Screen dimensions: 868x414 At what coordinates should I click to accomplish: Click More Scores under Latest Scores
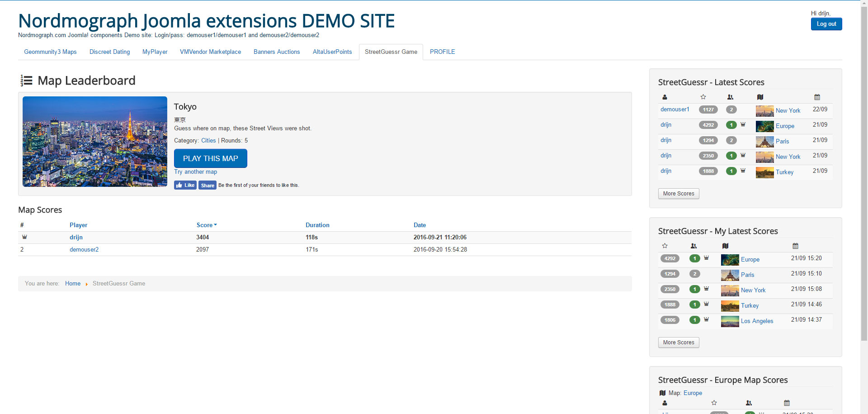pos(679,194)
